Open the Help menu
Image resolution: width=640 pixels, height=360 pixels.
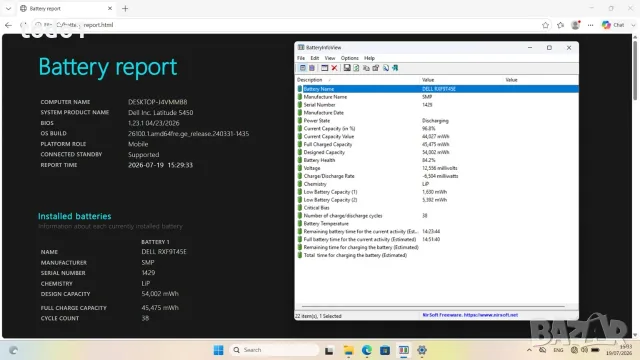point(369,58)
